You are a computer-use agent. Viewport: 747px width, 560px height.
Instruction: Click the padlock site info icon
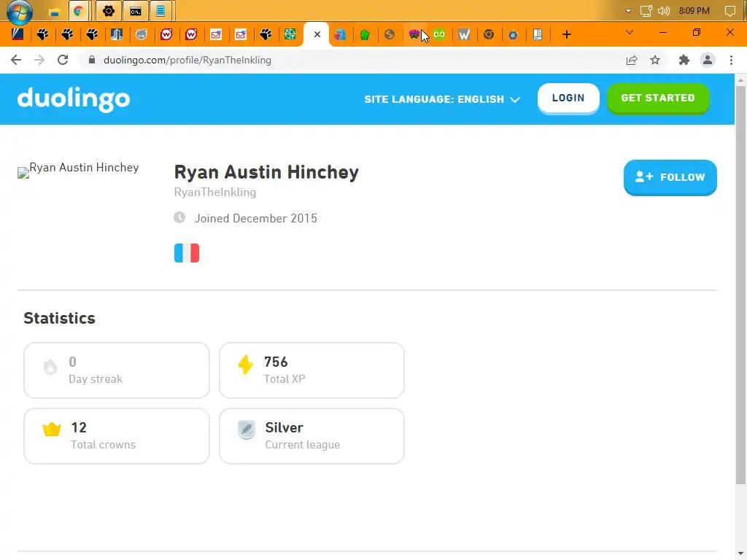(x=92, y=60)
